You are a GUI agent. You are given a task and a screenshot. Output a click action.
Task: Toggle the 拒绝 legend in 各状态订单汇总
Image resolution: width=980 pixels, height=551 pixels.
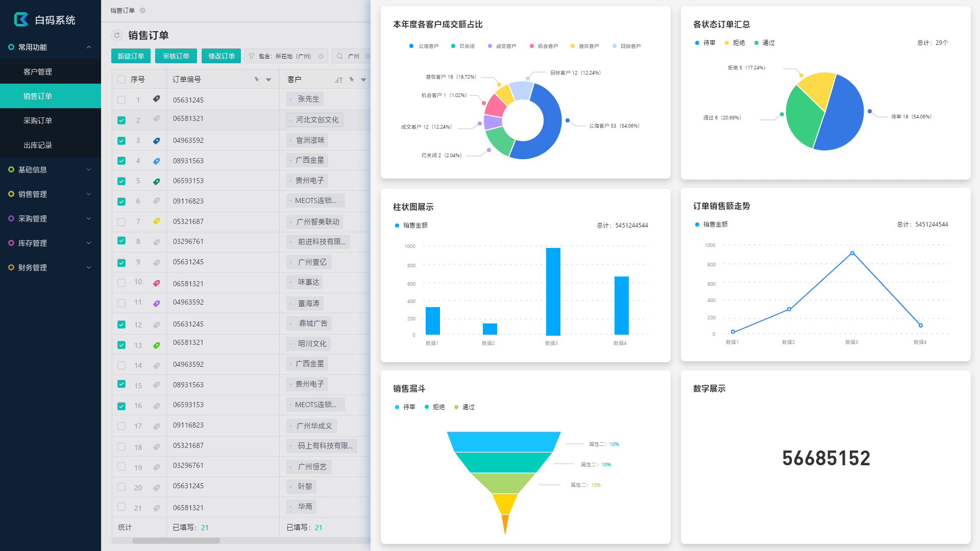[x=734, y=43]
